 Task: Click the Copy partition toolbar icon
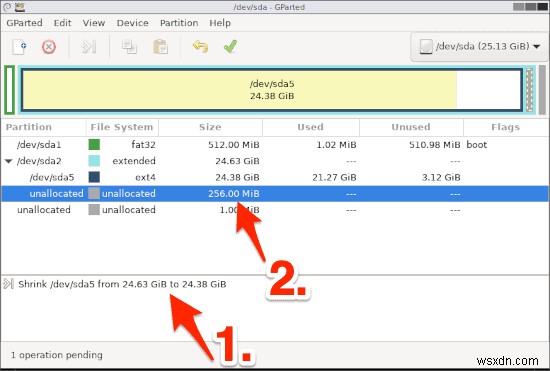129,47
